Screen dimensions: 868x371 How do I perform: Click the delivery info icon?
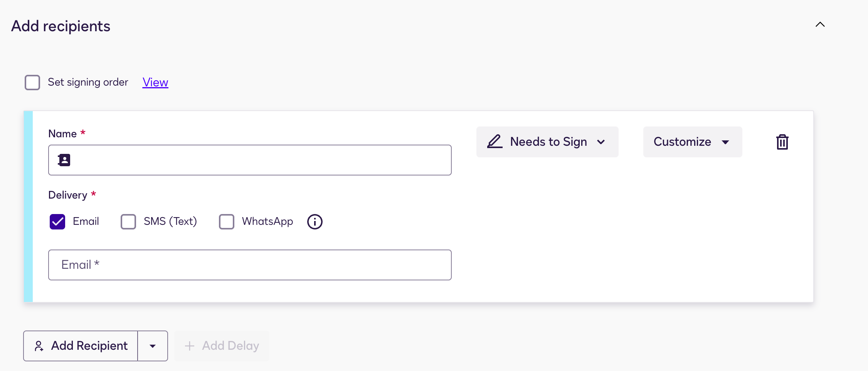[x=315, y=222]
